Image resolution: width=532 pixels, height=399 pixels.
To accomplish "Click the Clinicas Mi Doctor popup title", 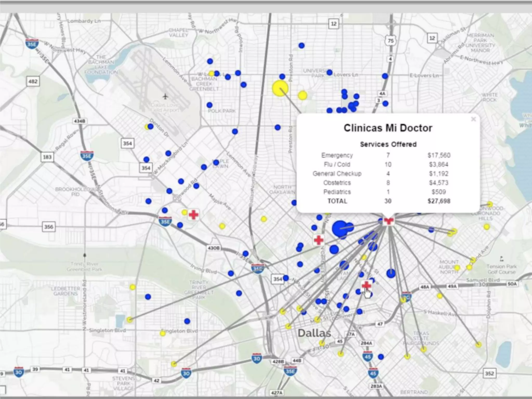I will pos(388,128).
